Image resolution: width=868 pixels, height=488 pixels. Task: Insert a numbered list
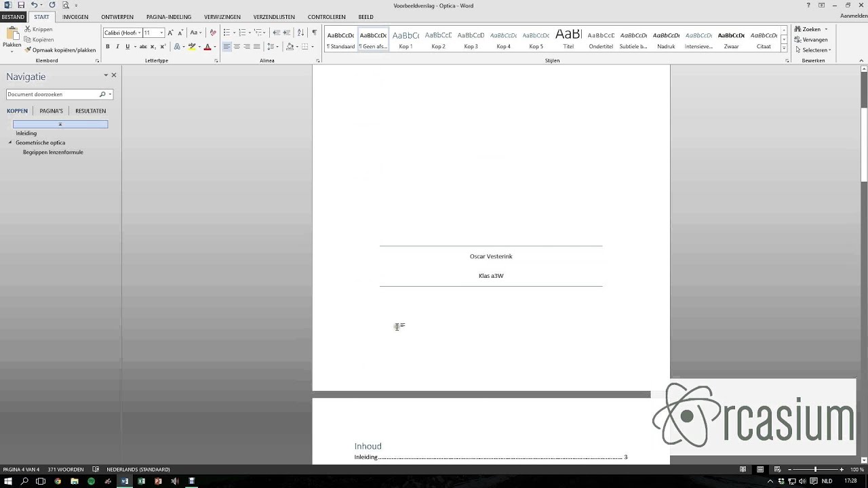click(242, 33)
